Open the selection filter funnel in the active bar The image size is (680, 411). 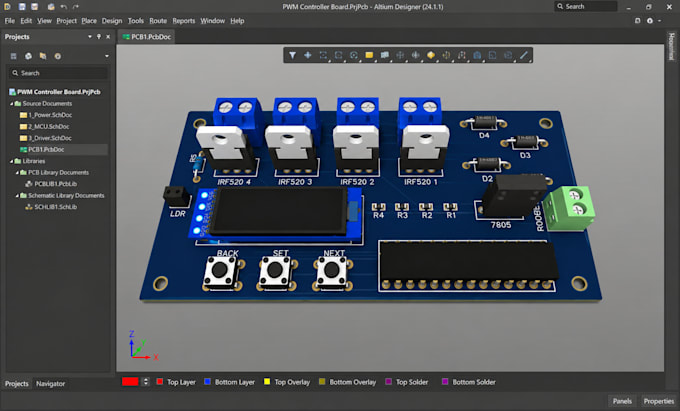[x=293, y=55]
